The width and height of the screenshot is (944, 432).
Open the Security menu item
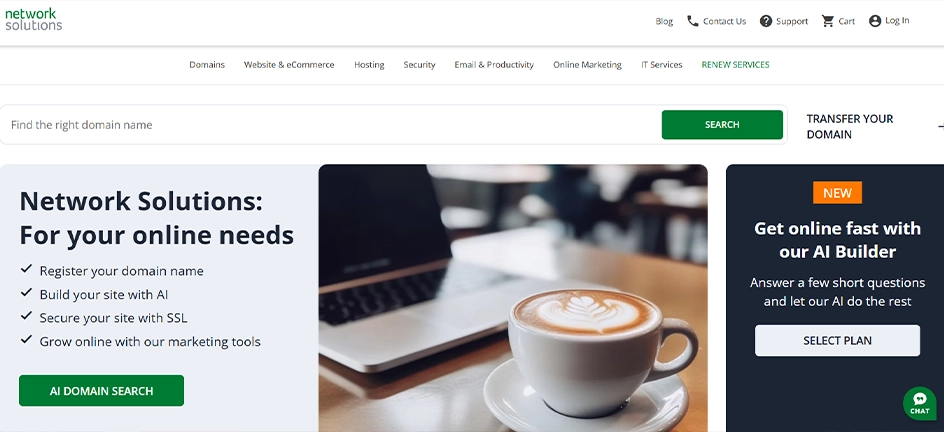tap(419, 65)
